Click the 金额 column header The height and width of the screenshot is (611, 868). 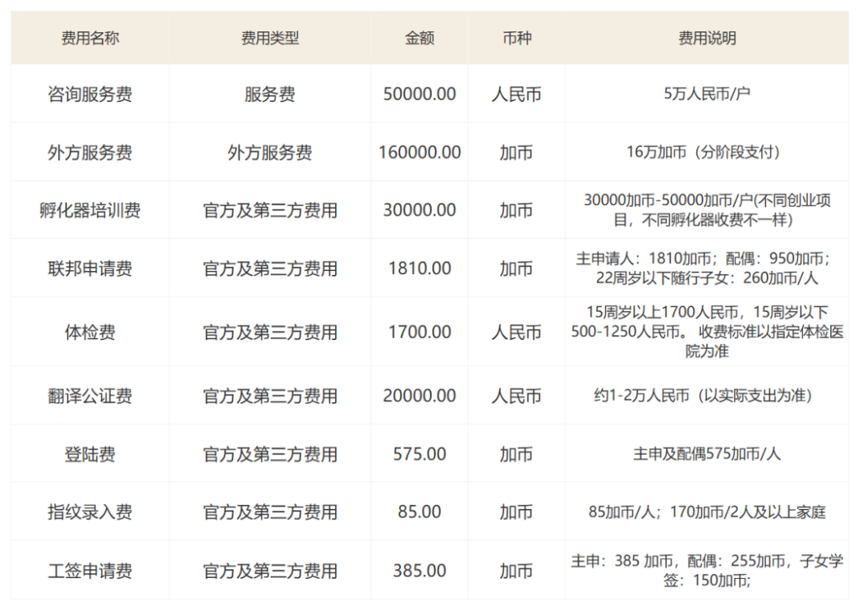[419, 38]
